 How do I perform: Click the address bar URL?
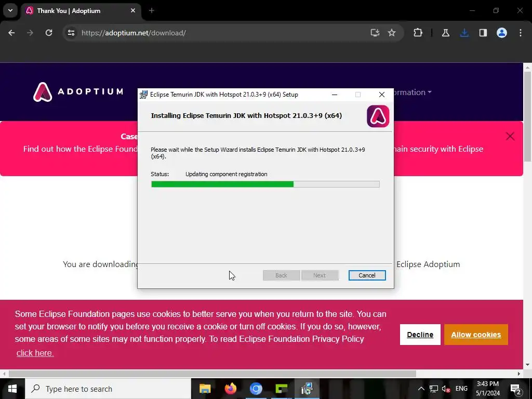tap(134, 33)
